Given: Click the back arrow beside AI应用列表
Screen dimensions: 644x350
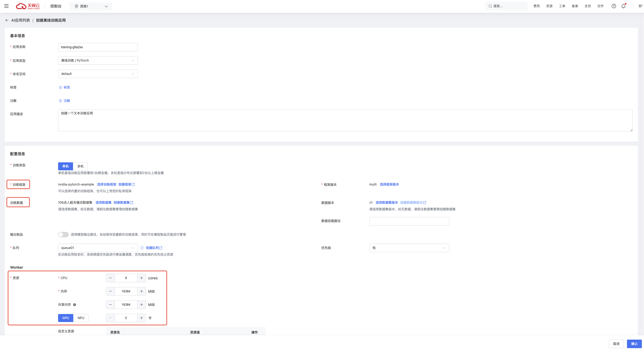Looking at the screenshot, I should [7, 20].
